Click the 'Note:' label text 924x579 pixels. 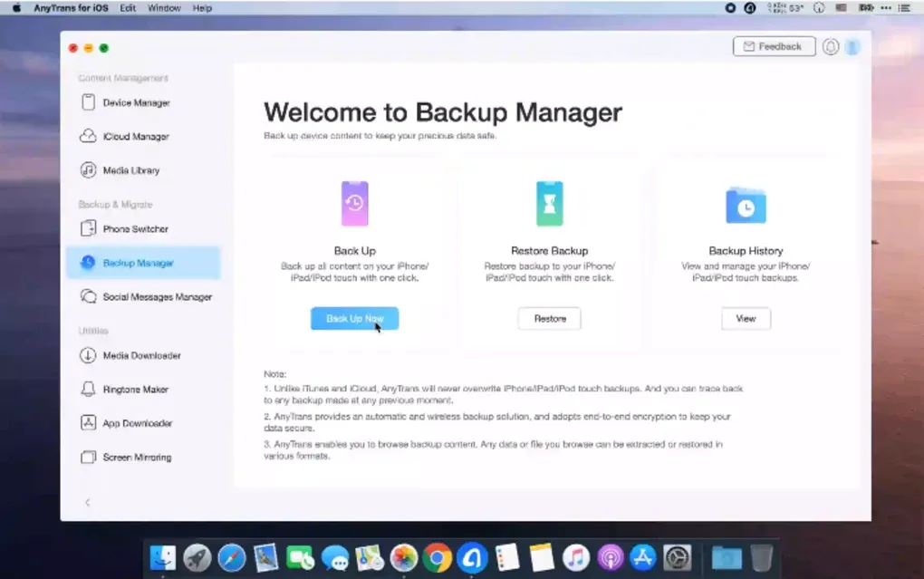point(274,374)
